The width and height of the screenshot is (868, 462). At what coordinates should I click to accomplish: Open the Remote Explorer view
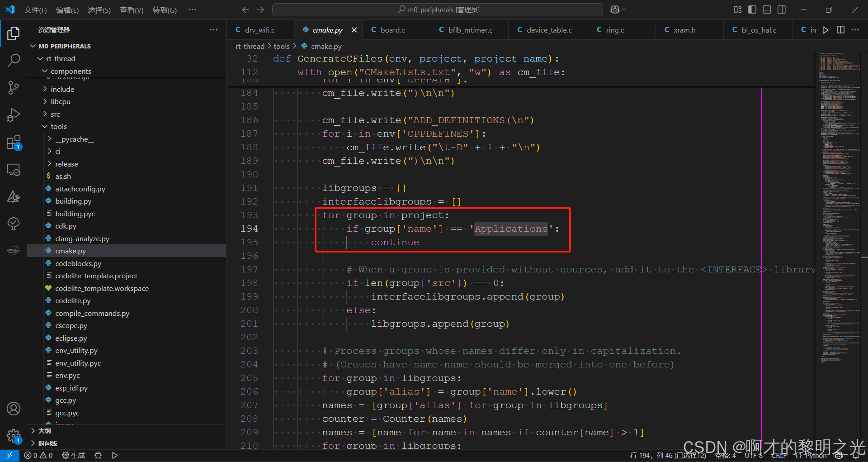(x=14, y=169)
